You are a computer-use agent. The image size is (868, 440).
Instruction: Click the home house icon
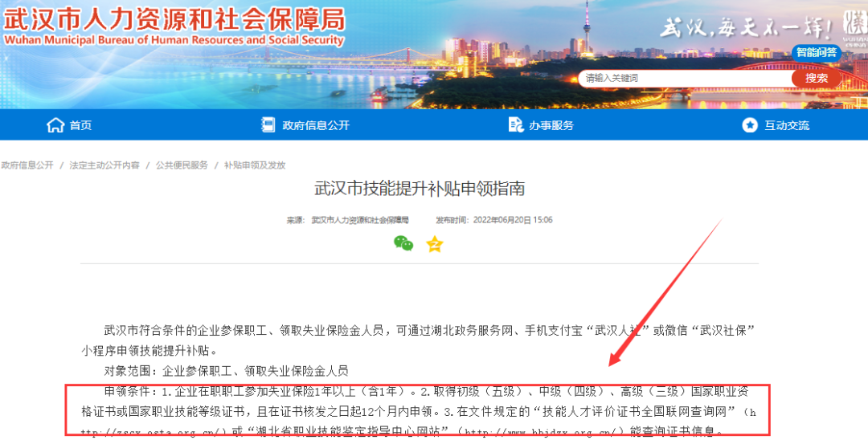pyautogui.click(x=55, y=125)
